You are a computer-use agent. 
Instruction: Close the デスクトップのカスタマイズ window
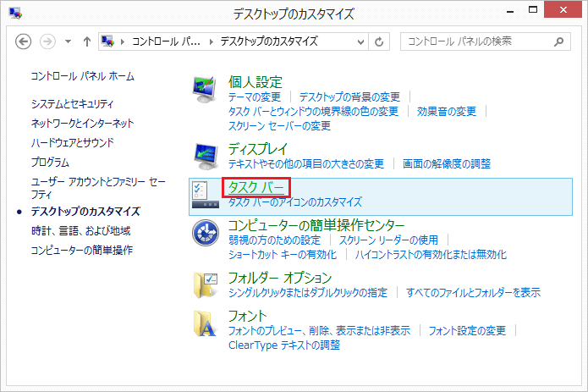pos(563,10)
